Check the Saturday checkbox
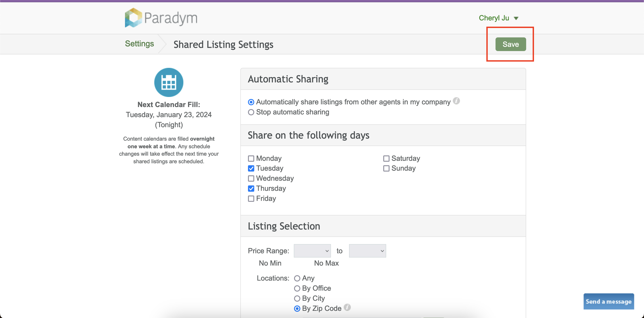 point(386,159)
